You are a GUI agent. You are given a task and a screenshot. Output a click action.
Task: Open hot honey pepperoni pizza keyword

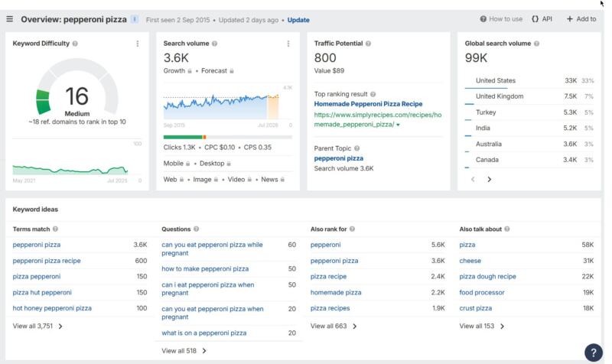[52, 308]
